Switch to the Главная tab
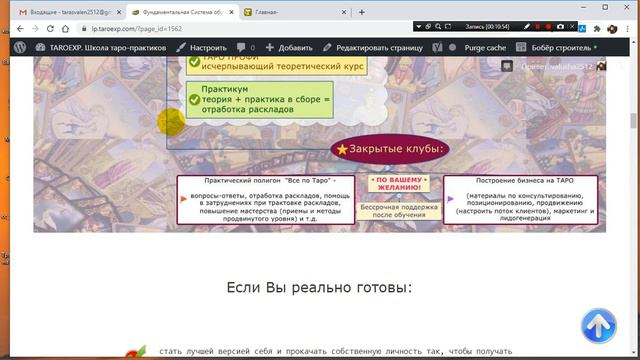 [x=295, y=12]
